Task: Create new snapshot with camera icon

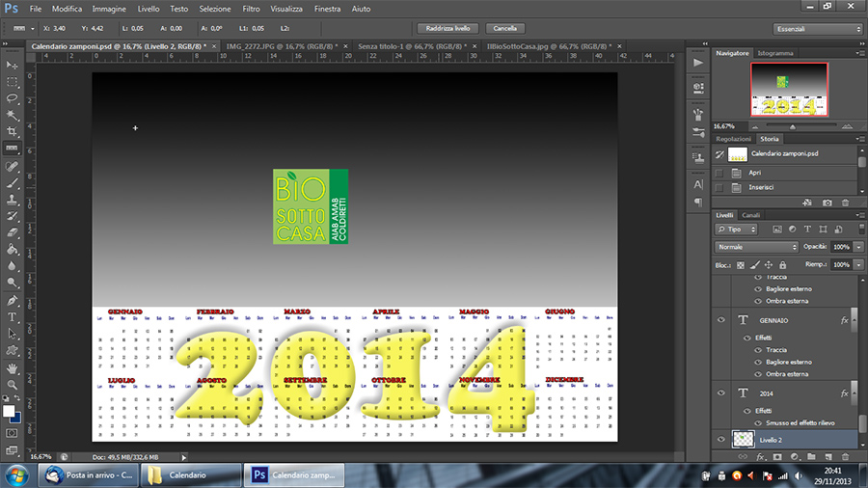Action: (827, 203)
